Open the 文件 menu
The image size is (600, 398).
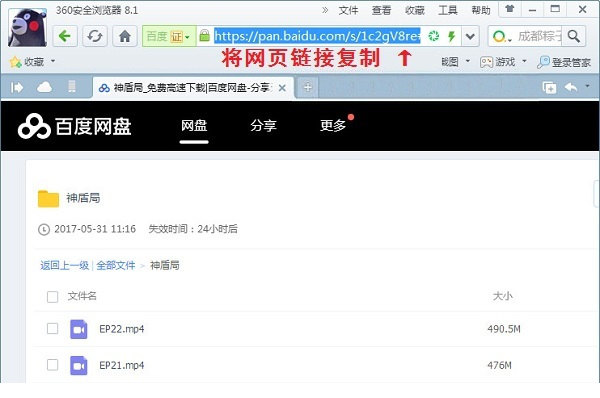click(348, 10)
